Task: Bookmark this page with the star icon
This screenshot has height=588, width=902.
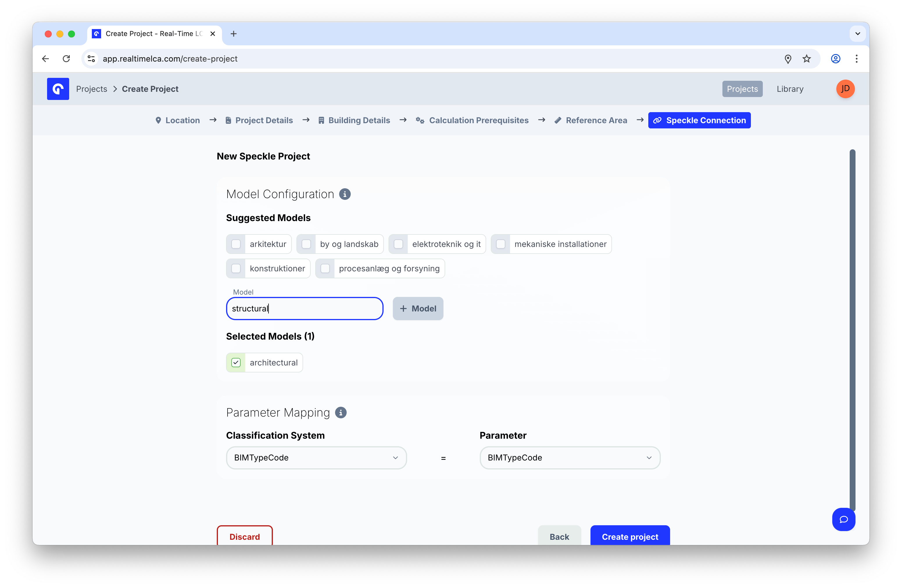Action: 806,59
